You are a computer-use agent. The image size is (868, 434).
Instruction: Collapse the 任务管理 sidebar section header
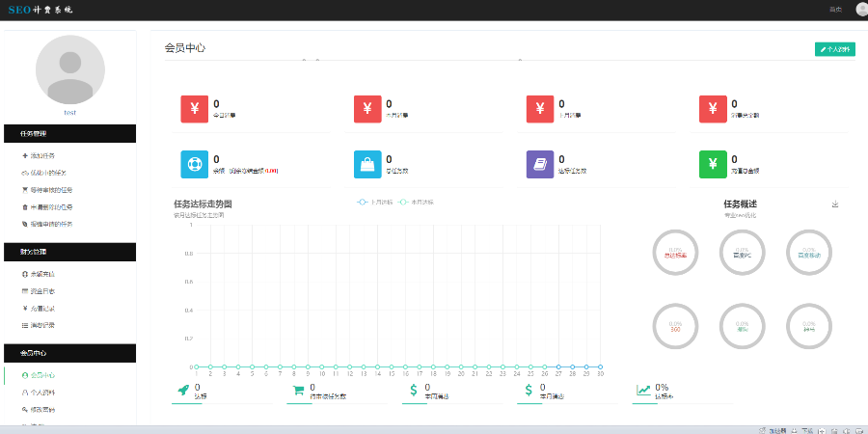coord(69,134)
